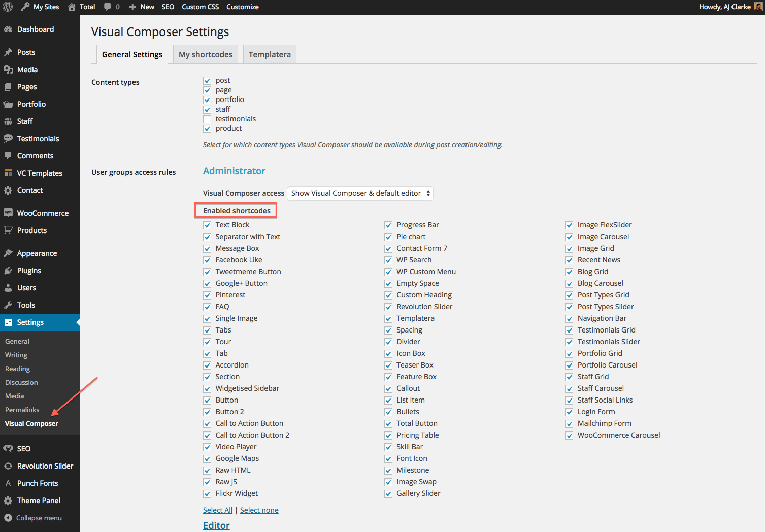Click the Media icon in sidebar
The height and width of the screenshot is (532, 765).
click(8, 70)
